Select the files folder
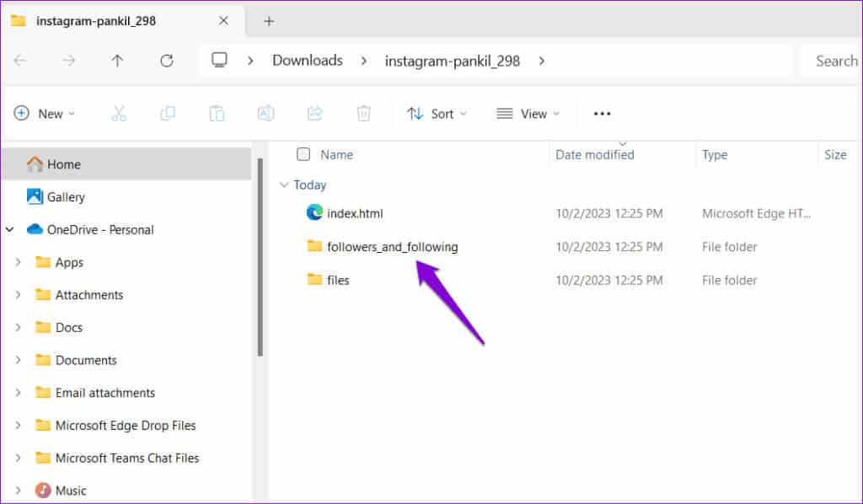The height and width of the screenshot is (504, 863). click(x=338, y=280)
